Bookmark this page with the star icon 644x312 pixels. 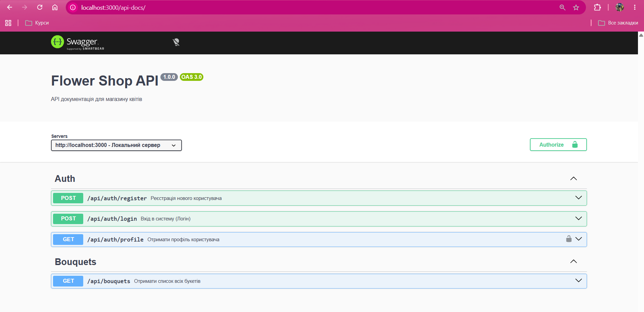coord(576,7)
